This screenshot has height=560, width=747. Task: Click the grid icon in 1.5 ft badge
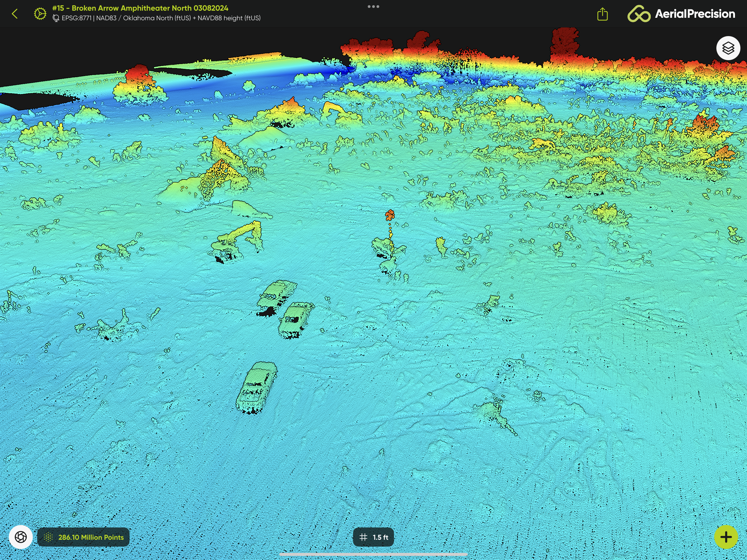click(x=363, y=537)
